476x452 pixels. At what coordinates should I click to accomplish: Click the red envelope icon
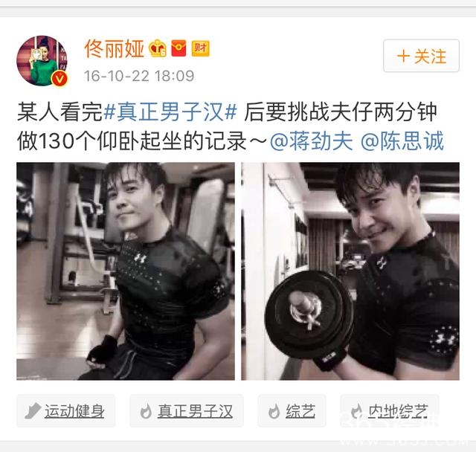click(178, 48)
